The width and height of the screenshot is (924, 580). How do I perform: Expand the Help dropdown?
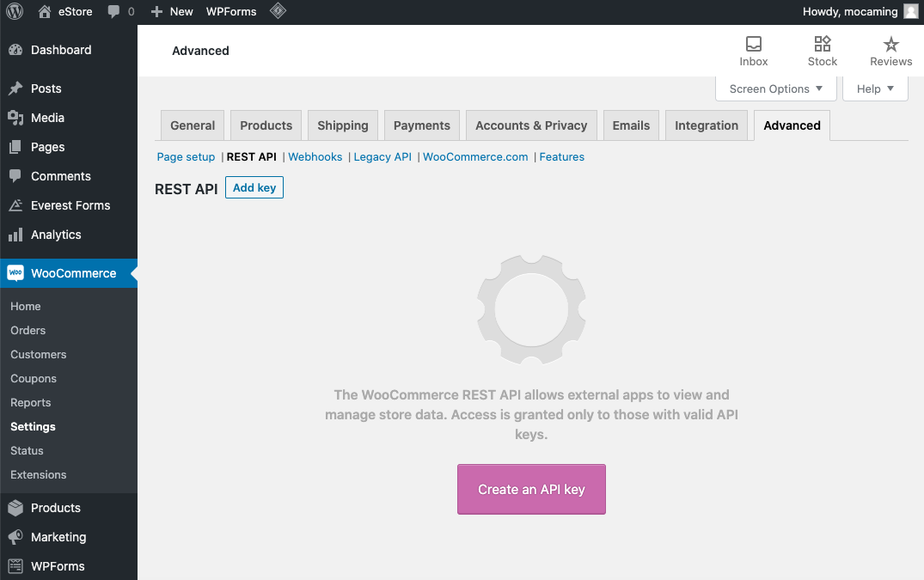(x=875, y=89)
